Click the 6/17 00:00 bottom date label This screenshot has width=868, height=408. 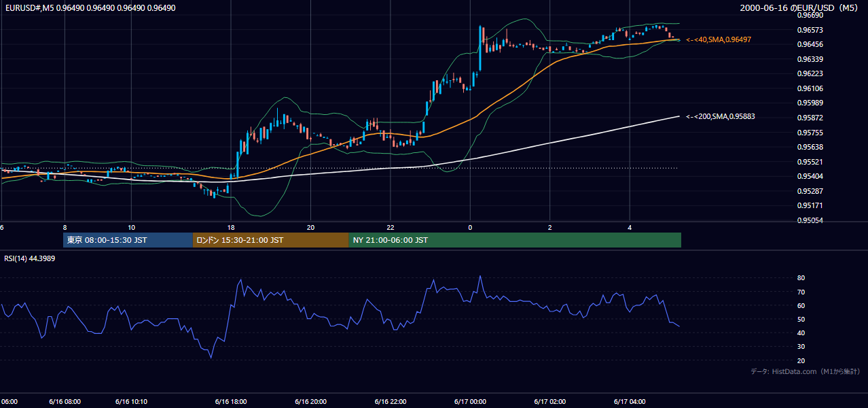pyautogui.click(x=470, y=401)
